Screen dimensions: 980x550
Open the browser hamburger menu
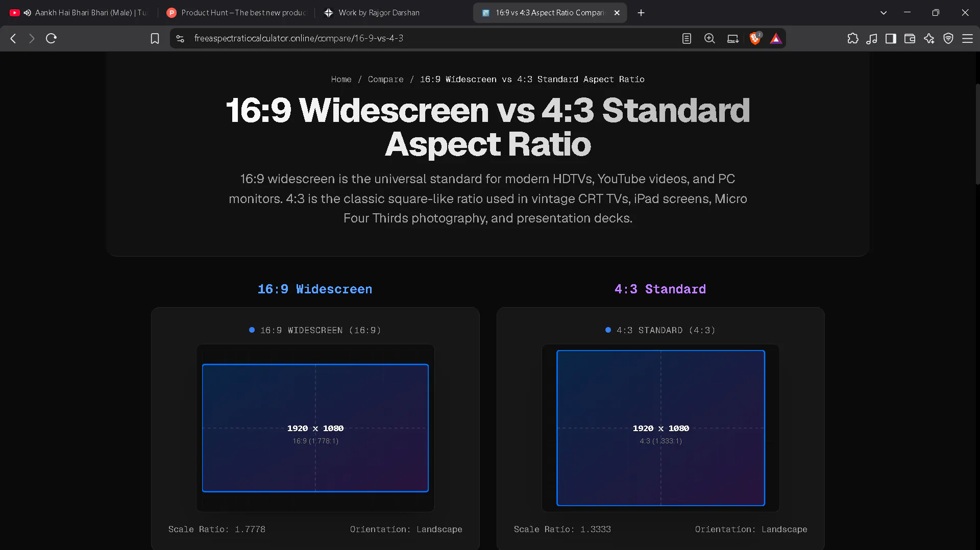click(967, 38)
